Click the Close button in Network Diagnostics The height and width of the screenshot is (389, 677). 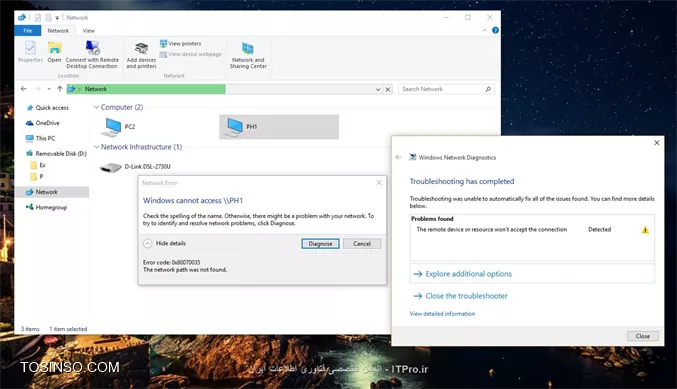pos(642,336)
